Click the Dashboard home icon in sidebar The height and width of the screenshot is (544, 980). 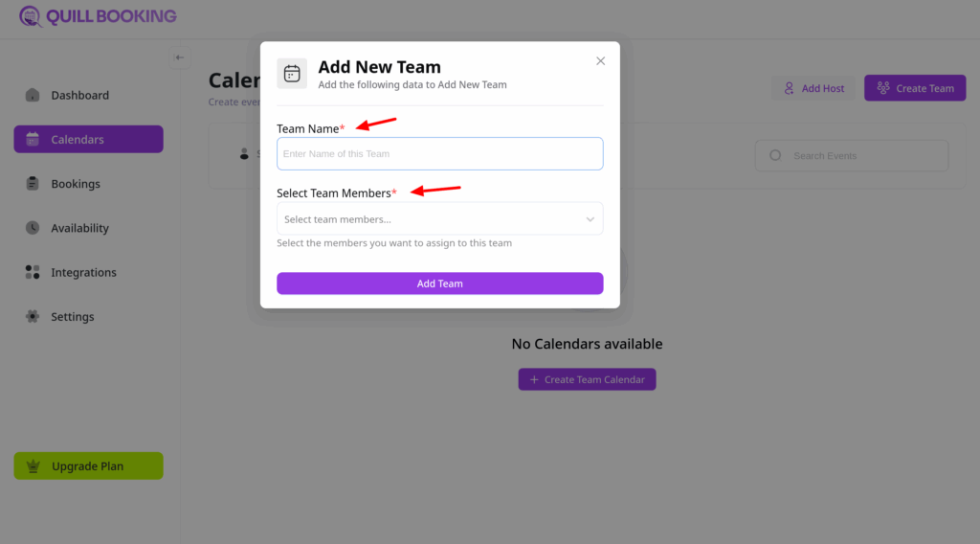(x=33, y=95)
